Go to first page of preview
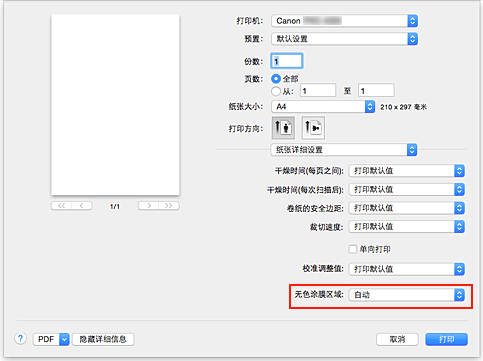The width and height of the screenshot is (483, 361). pyautogui.click(x=61, y=206)
